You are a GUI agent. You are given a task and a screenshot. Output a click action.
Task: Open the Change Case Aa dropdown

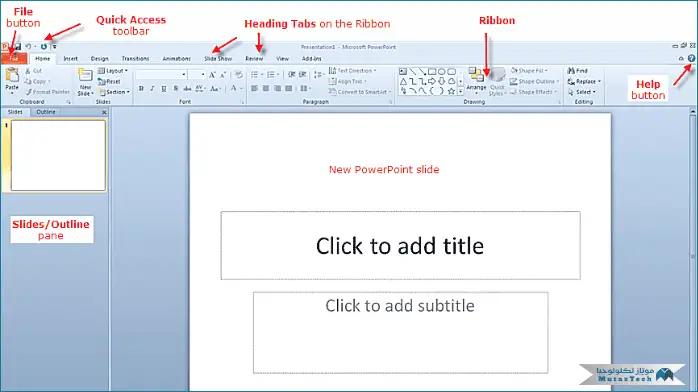(x=215, y=89)
